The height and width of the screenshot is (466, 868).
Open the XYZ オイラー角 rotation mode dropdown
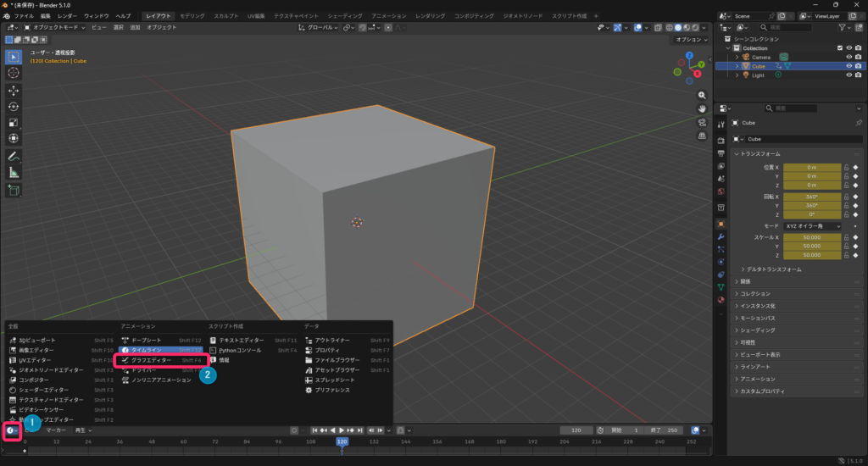pyautogui.click(x=812, y=226)
